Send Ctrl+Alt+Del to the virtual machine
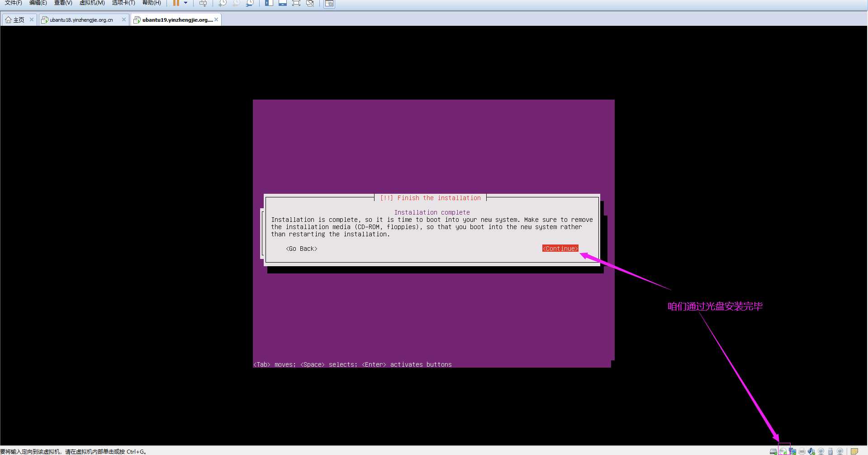 [x=203, y=3]
